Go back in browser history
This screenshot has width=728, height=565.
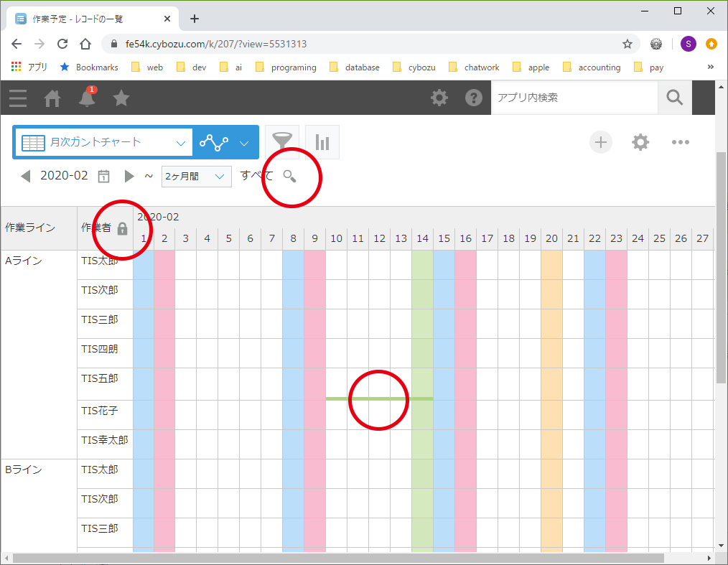pos(17,44)
